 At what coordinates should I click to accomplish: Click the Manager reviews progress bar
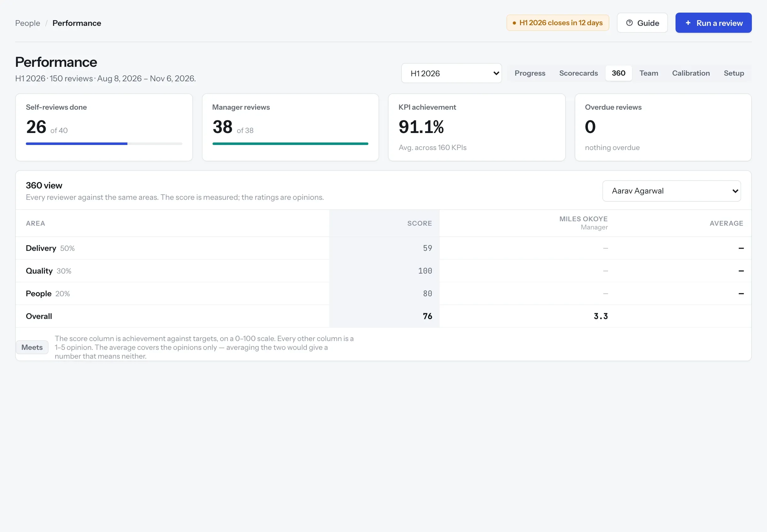tap(290, 144)
